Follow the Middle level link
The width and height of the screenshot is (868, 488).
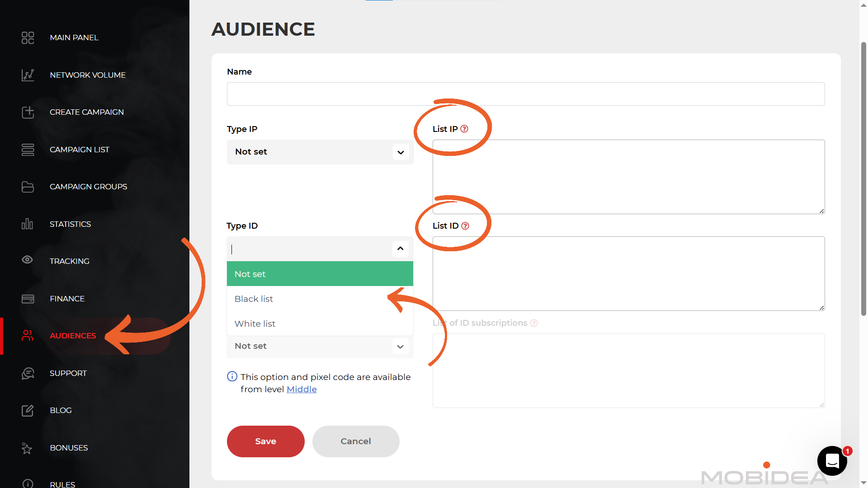pyautogui.click(x=302, y=389)
